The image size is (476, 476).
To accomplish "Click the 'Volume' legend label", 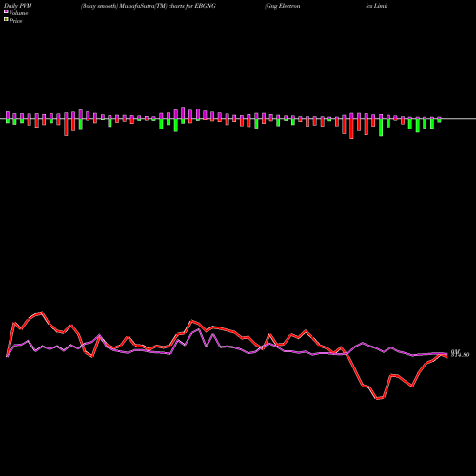I will (x=18, y=13).
